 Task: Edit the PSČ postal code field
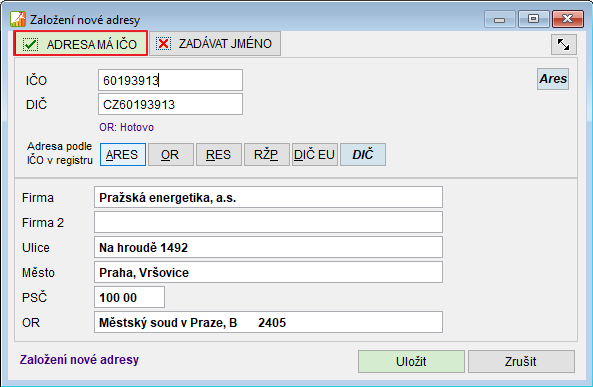click(129, 297)
